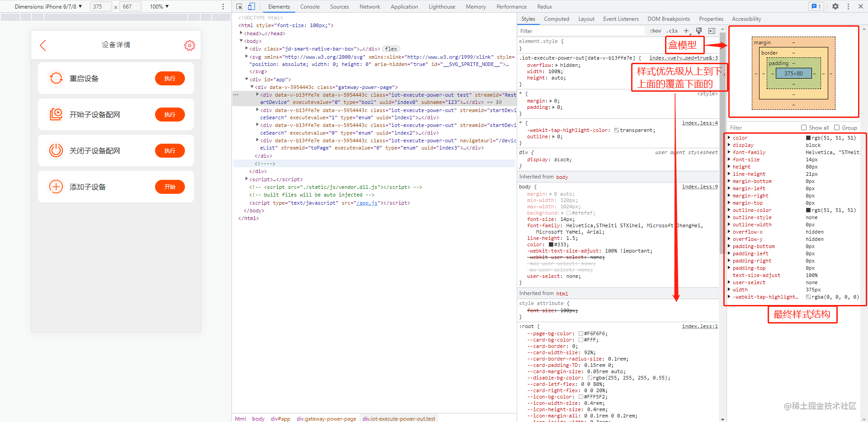
Task: Open the device toolbar more options menu
Action: click(x=223, y=6)
